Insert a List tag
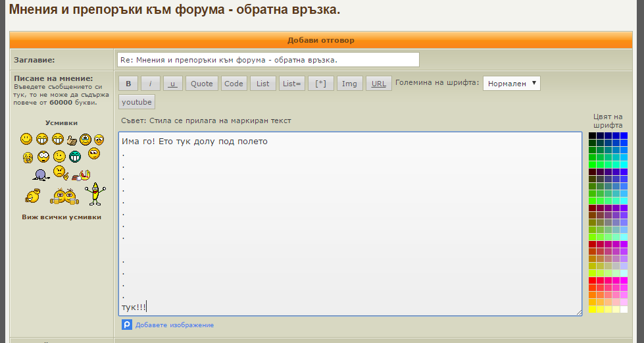The width and height of the screenshot is (644, 343). click(x=263, y=84)
